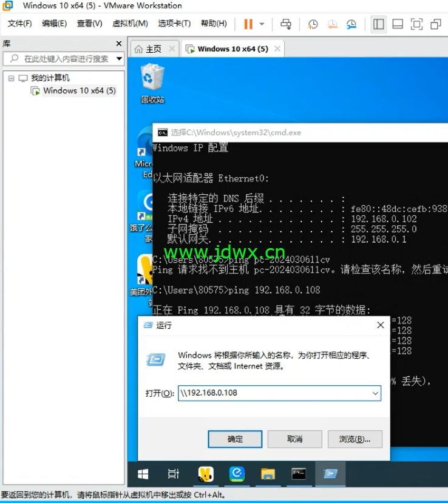448x503 pixels.
Task: Pause the virtual machine
Action: (248, 24)
